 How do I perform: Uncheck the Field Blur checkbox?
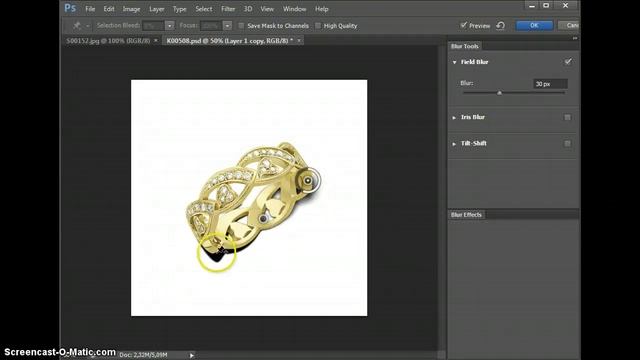pyautogui.click(x=568, y=62)
